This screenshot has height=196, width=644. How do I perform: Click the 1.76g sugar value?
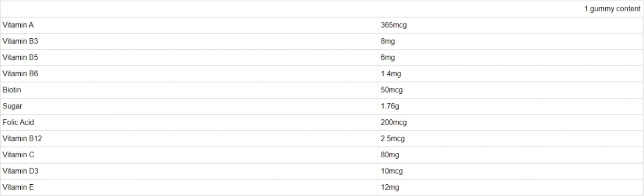[390, 106]
